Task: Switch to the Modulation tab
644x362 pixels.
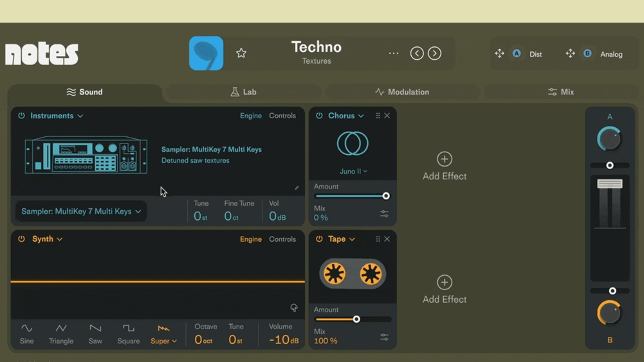Action: [402, 92]
